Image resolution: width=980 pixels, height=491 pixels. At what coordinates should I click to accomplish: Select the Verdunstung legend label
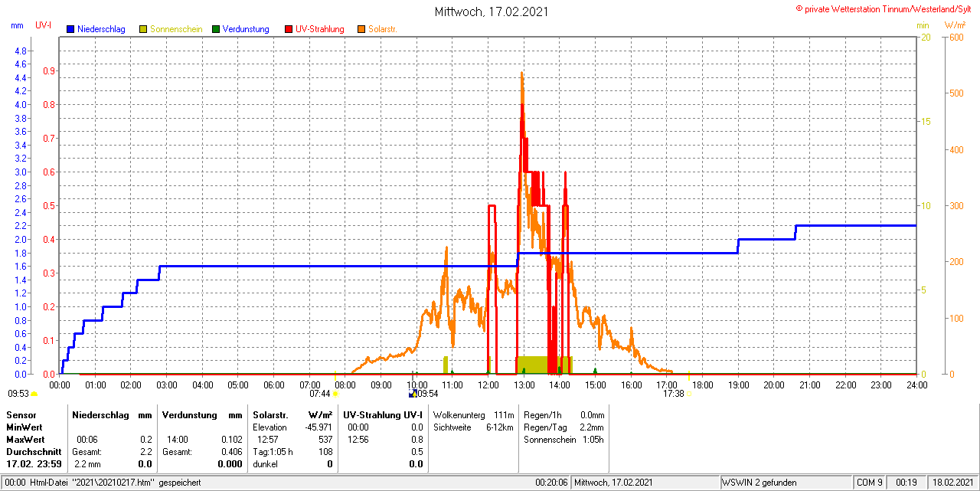(246, 29)
